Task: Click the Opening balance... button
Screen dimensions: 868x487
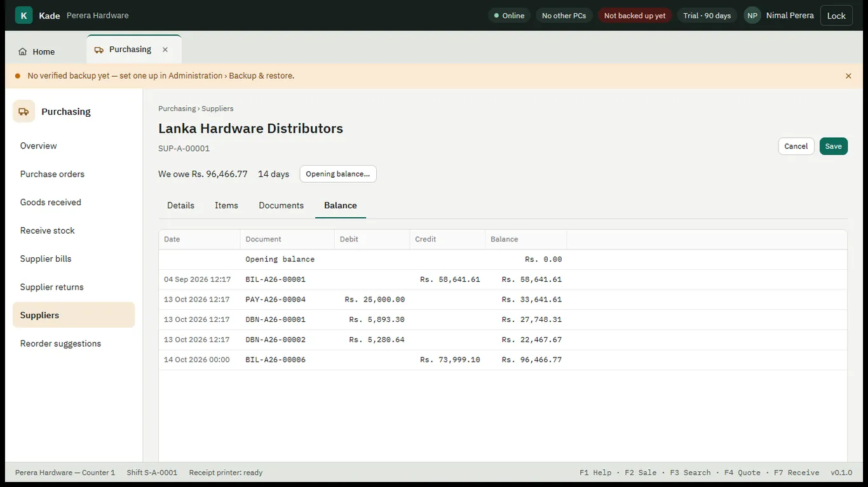Action: pyautogui.click(x=338, y=174)
